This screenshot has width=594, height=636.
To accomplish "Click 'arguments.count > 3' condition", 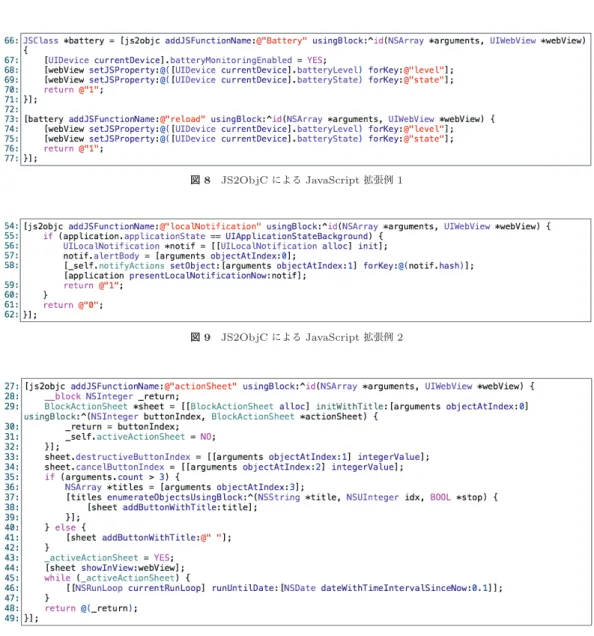I will (114, 477).
